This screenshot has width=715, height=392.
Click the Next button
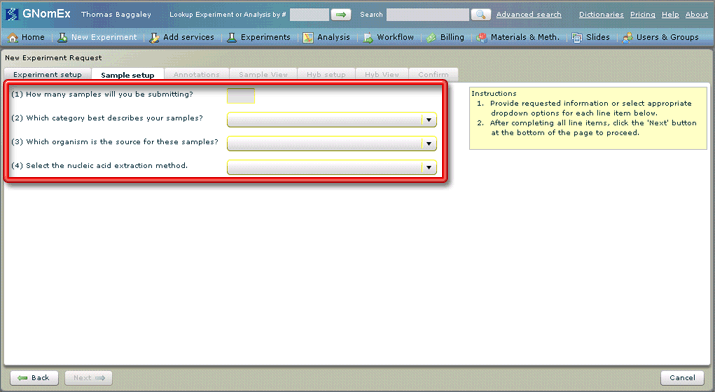coord(88,378)
